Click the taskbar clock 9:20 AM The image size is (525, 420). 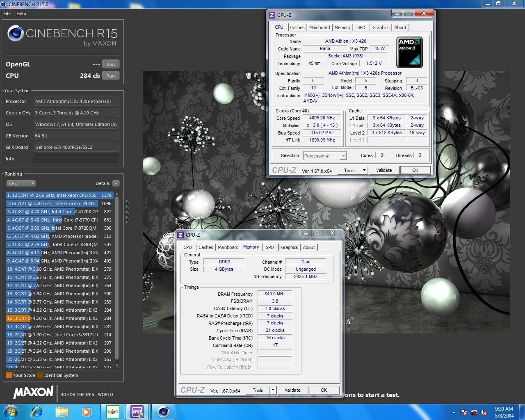coord(504,412)
